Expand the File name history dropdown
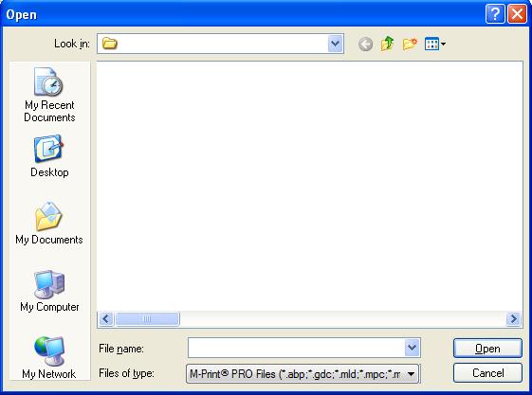This screenshot has height=395, width=532. [412, 348]
